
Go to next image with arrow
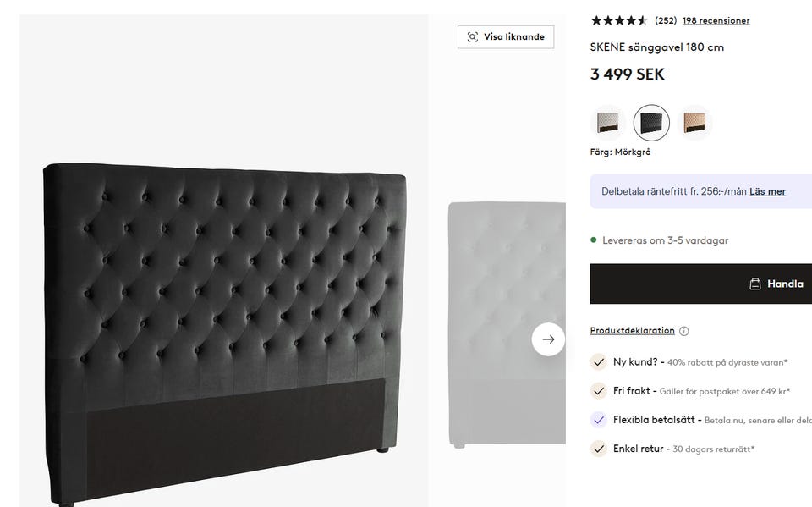(x=548, y=339)
